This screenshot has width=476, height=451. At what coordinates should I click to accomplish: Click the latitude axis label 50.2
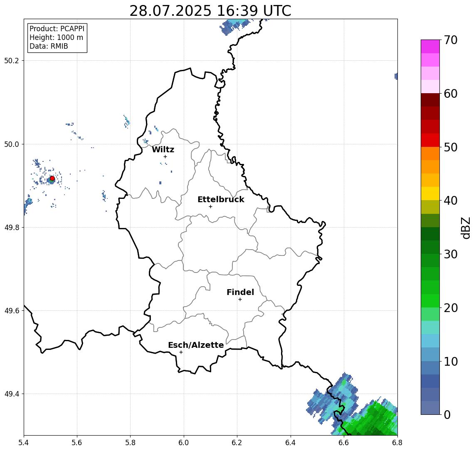pyautogui.click(x=11, y=60)
